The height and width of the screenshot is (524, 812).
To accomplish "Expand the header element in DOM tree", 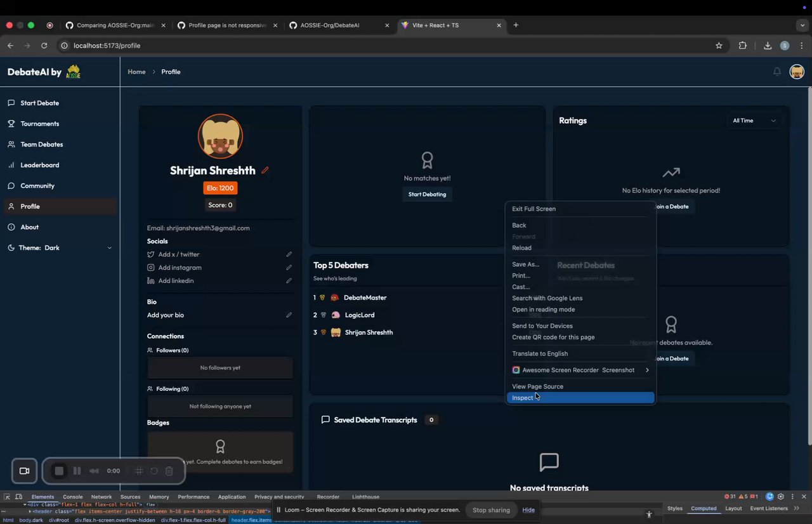I will point(30,511).
